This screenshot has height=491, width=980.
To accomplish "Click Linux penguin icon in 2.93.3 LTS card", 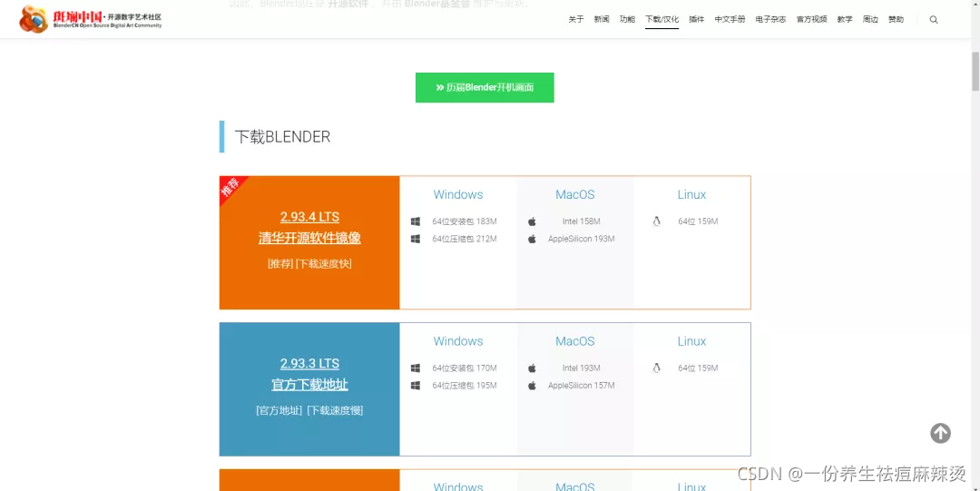I will (x=656, y=368).
